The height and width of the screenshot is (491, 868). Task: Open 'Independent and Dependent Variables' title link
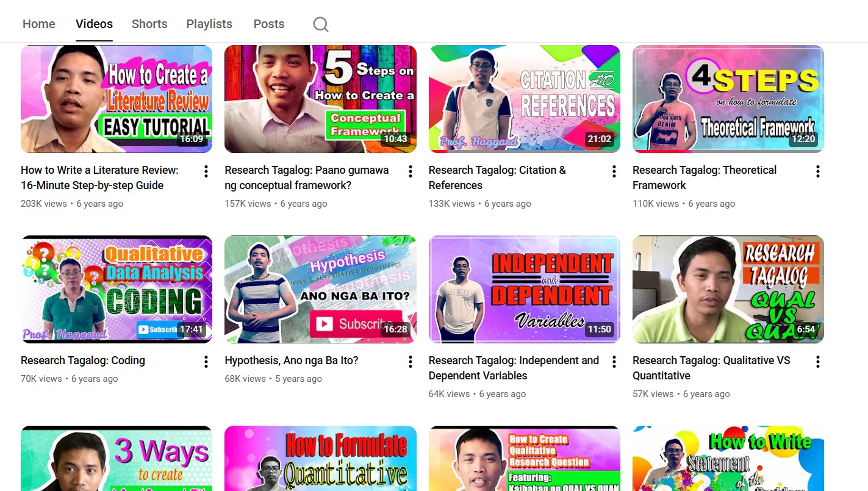[x=514, y=368]
